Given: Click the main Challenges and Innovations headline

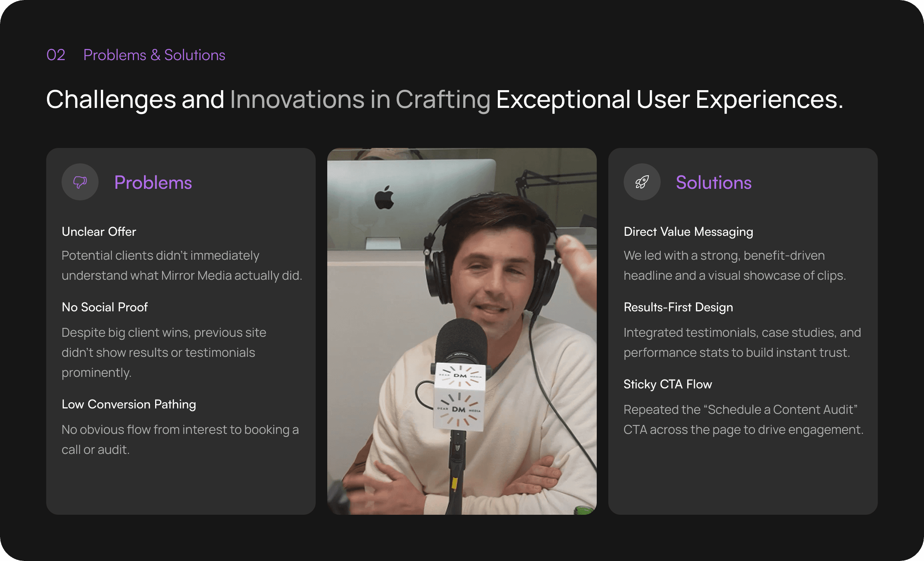Looking at the screenshot, I should coord(444,99).
